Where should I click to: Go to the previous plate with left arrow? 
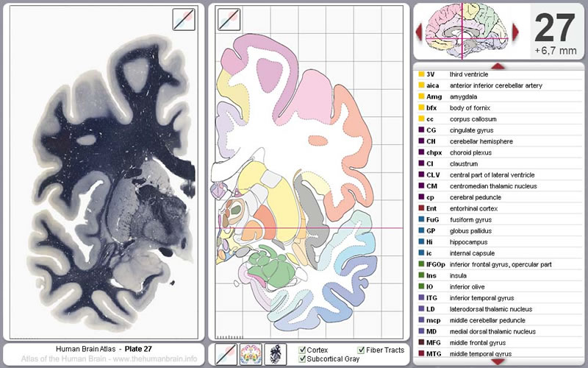[420, 32]
